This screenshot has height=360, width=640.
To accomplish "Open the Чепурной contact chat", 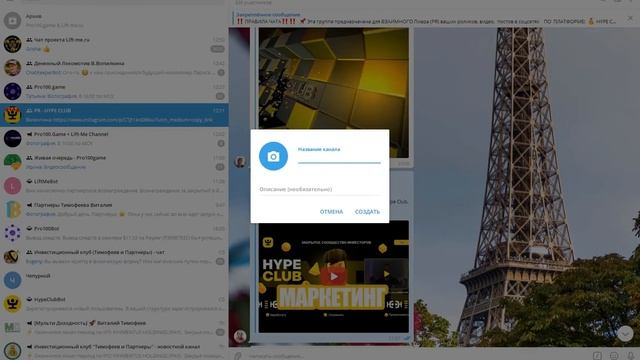I will tap(114, 280).
